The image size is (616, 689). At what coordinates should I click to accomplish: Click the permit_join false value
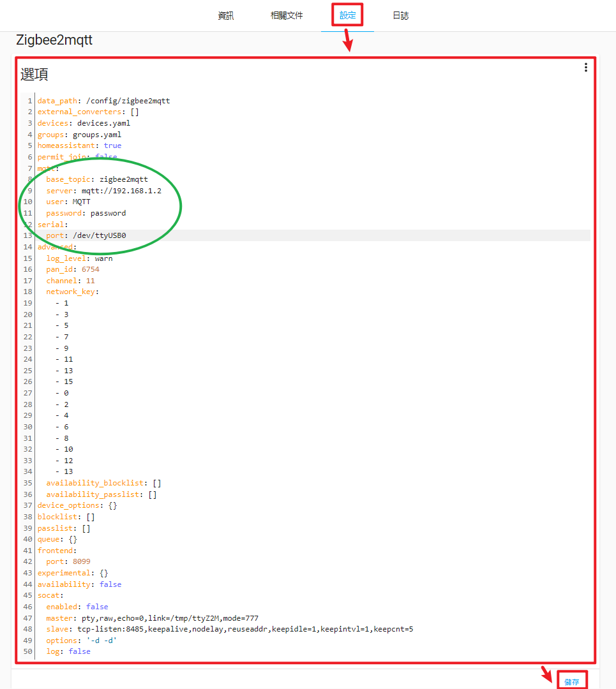[x=106, y=157]
